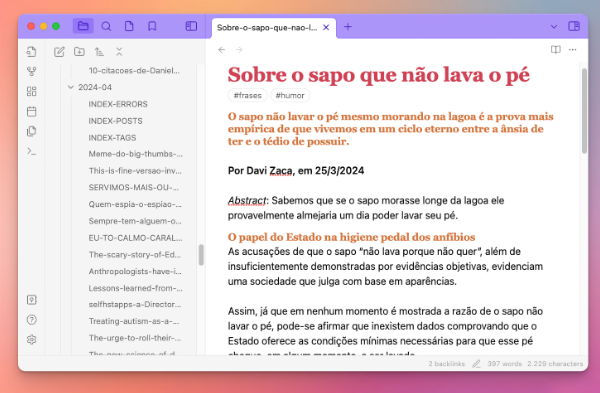The image size is (600, 393).
Task: Create new folder icon
Action: [79, 52]
